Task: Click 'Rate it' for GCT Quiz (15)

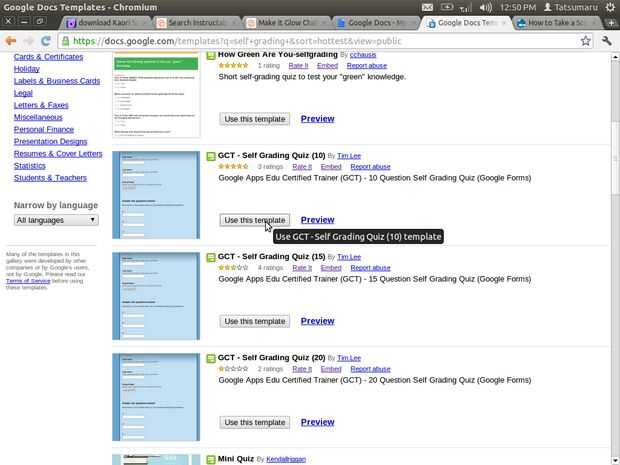Action: [x=302, y=268]
